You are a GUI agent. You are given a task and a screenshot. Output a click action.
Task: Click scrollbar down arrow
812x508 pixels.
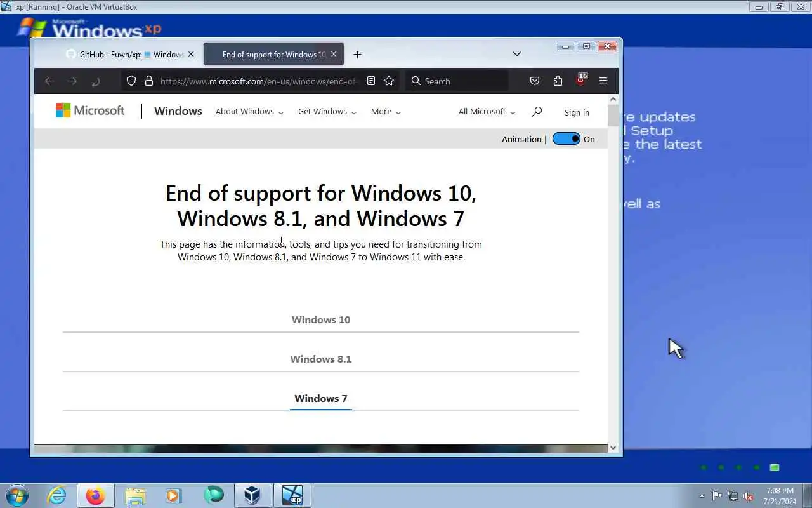coord(613,448)
